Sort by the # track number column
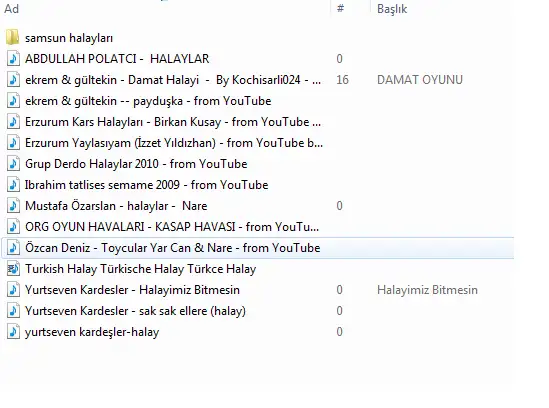 [x=340, y=8]
